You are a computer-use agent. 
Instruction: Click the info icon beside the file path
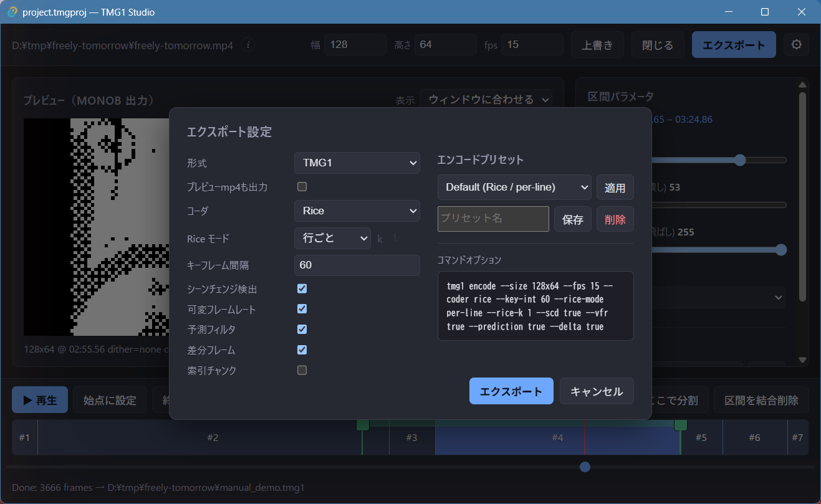click(248, 45)
